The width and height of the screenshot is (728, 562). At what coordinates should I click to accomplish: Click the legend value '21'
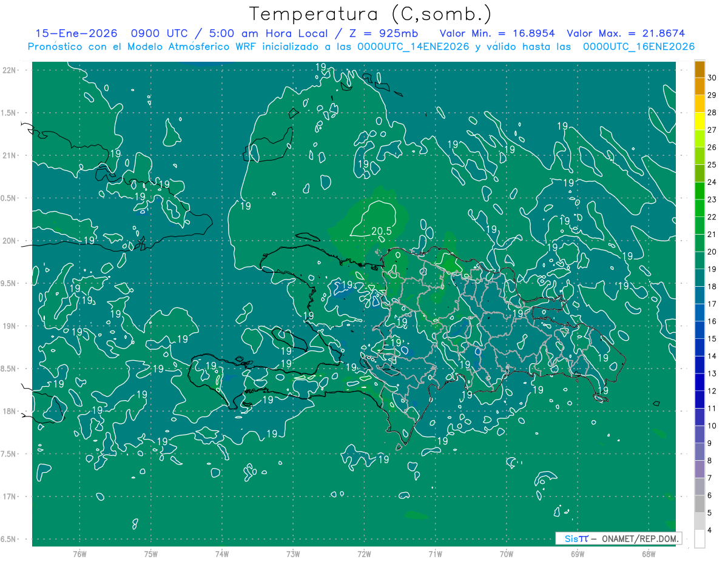(x=712, y=235)
